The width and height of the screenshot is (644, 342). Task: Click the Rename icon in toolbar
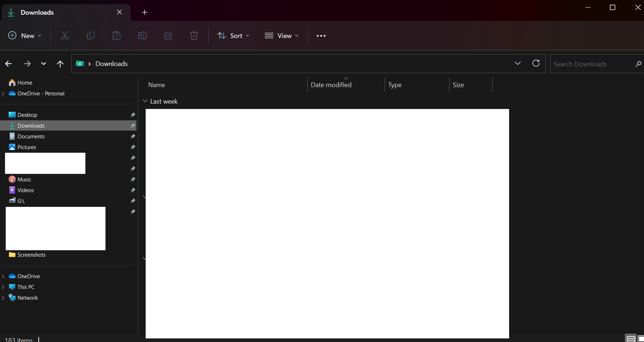click(x=142, y=35)
